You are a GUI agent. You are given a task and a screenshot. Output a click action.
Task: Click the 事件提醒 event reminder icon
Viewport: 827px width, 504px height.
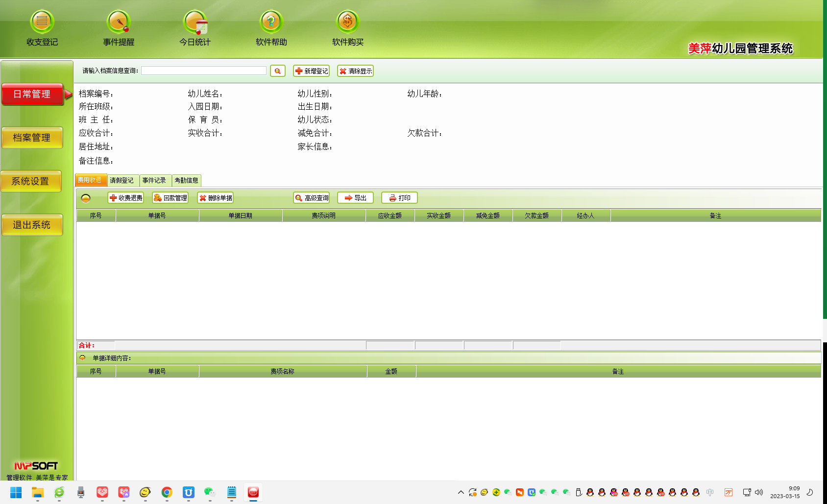(x=119, y=22)
